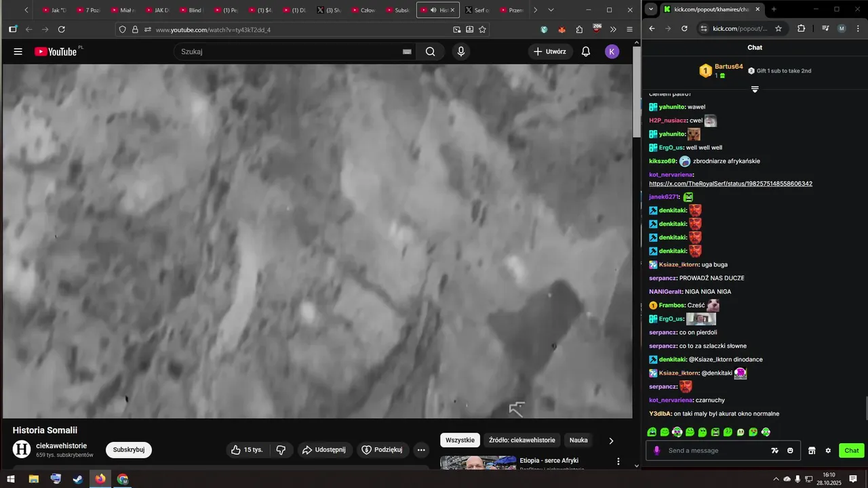Open Chrome profile M avatar
The image size is (868, 488).
pos(842,28)
